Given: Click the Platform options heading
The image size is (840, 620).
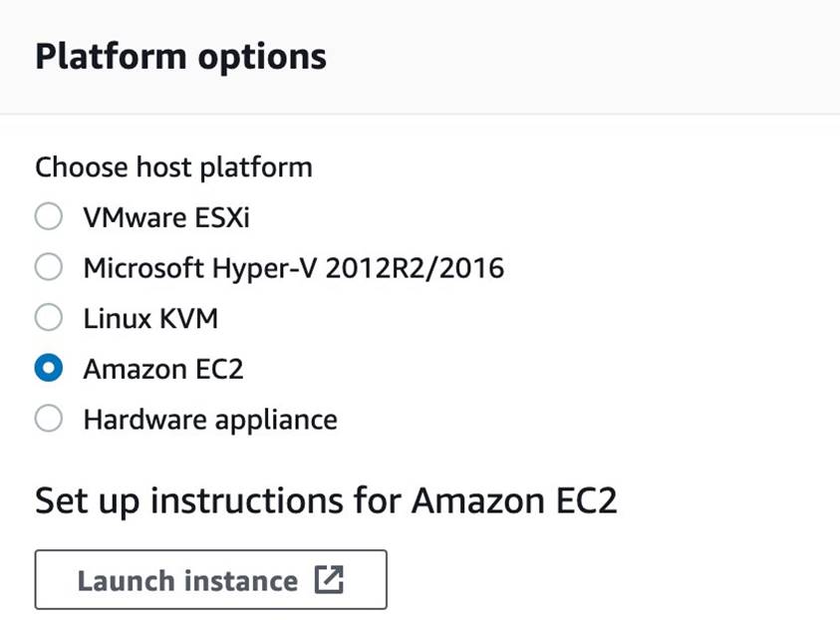Looking at the screenshot, I should [x=180, y=57].
